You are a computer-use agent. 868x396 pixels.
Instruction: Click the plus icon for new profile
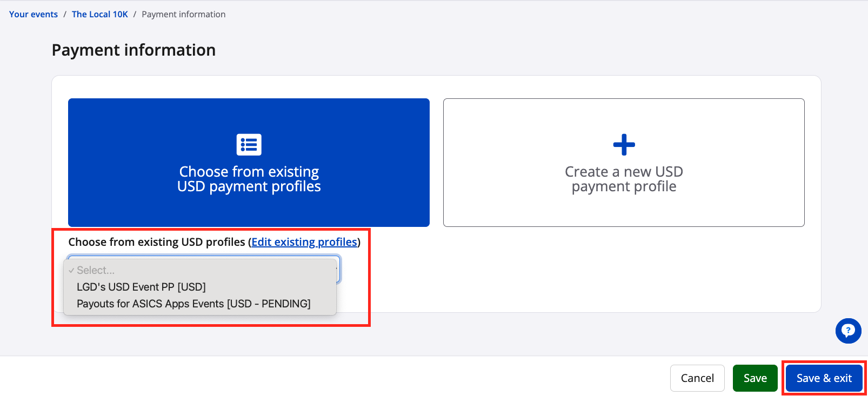pyautogui.click(x=624, y=145)
